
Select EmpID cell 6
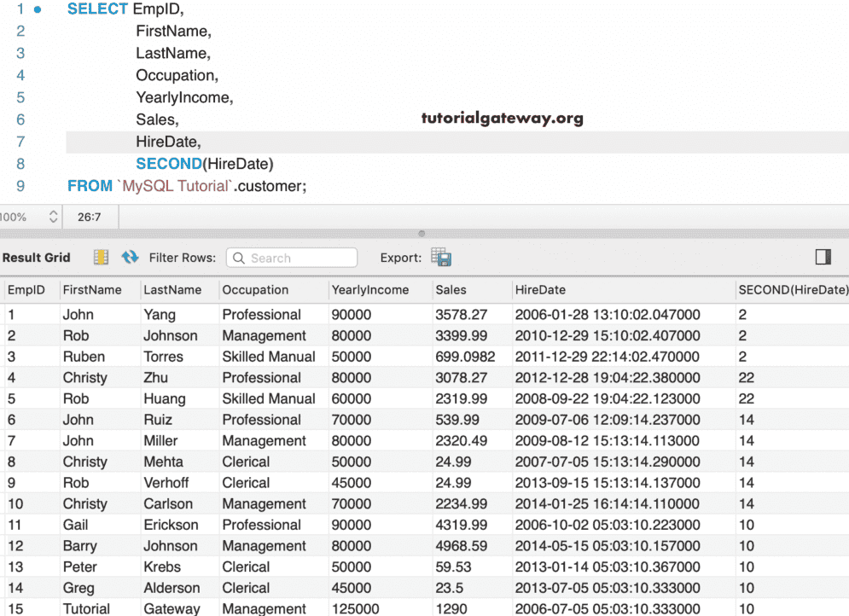click(x=11, y=420)
